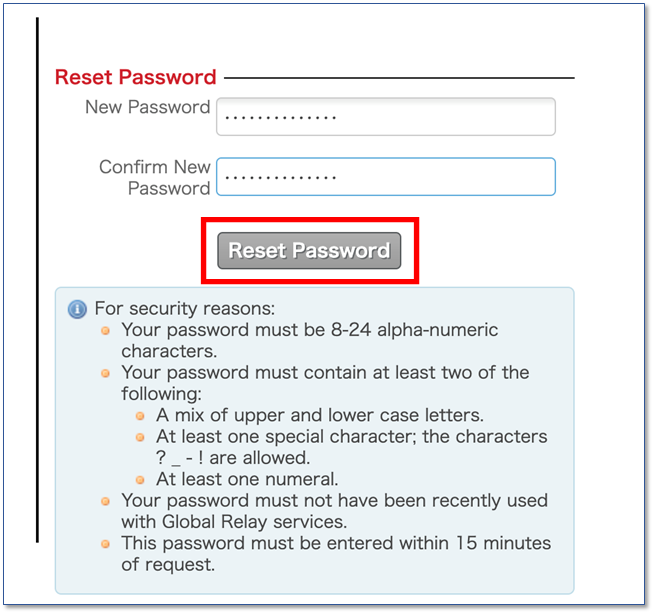Submit using the gray Reset Password button
Screen dimensions: 654x614
[309, 250]
